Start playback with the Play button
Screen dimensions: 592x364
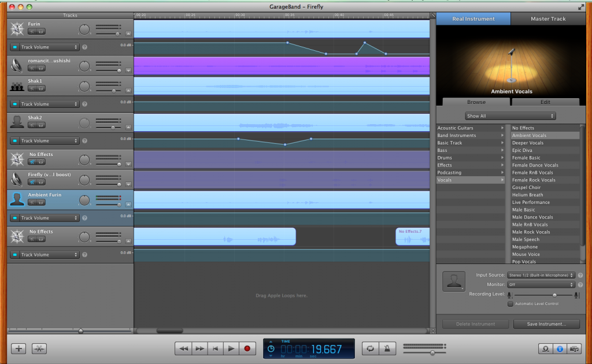(231, 348)
